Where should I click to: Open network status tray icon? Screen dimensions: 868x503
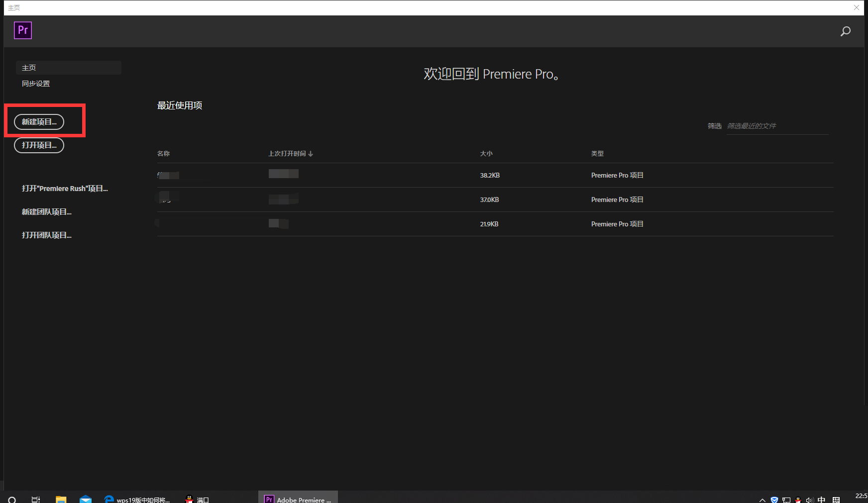click(786, 500)
